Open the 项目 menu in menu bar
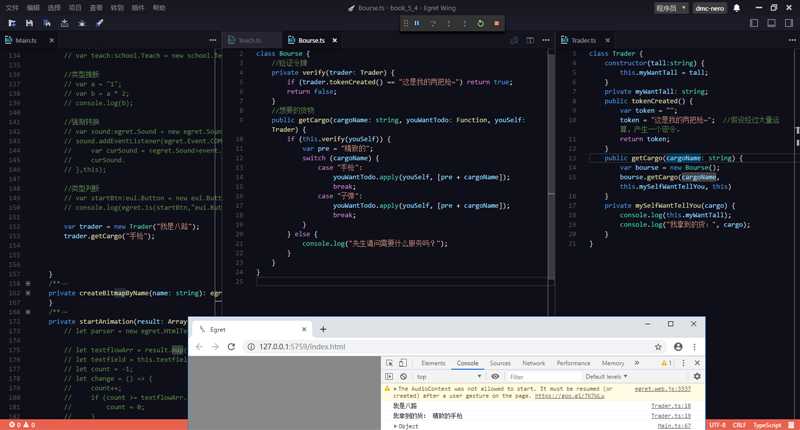This screenshot has height=430, width=800. 74,8
